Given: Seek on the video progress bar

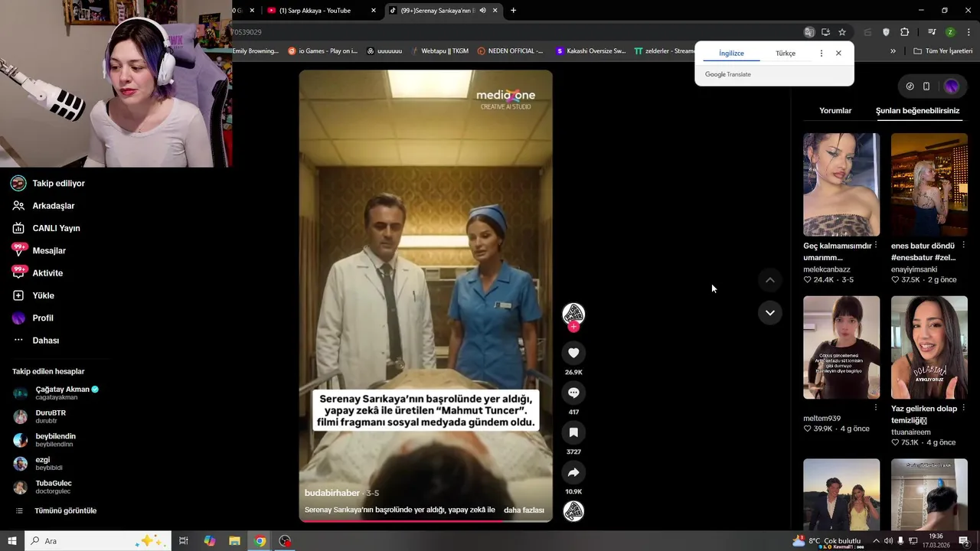Looking at the screenshot, I should [x=426, y=521].
